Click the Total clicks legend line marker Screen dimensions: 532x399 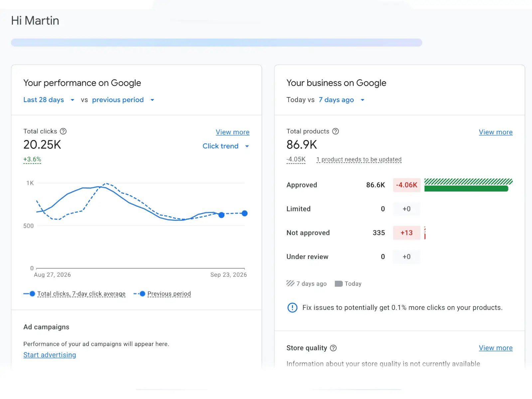tap(29, 294)
